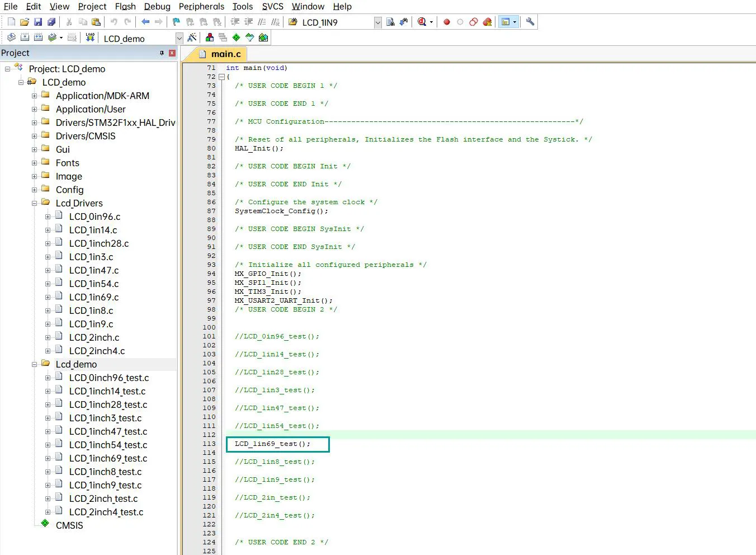The image size is (756, 555).
Task: Open the LCD_1IN9 find dropdown arrow
Action: click(x=377, y=22)
